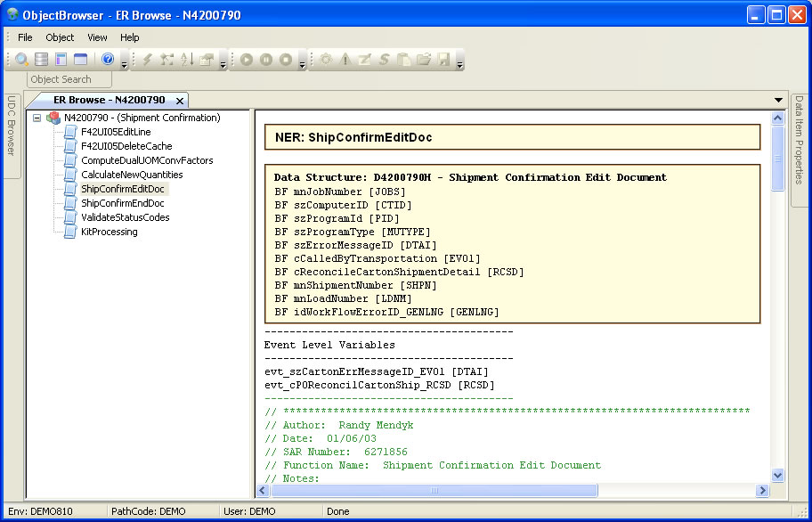
Task: Collapse the N4200790 Shipment Confirmation tree node
Action: pyautogui.click(x=37, y=118)
